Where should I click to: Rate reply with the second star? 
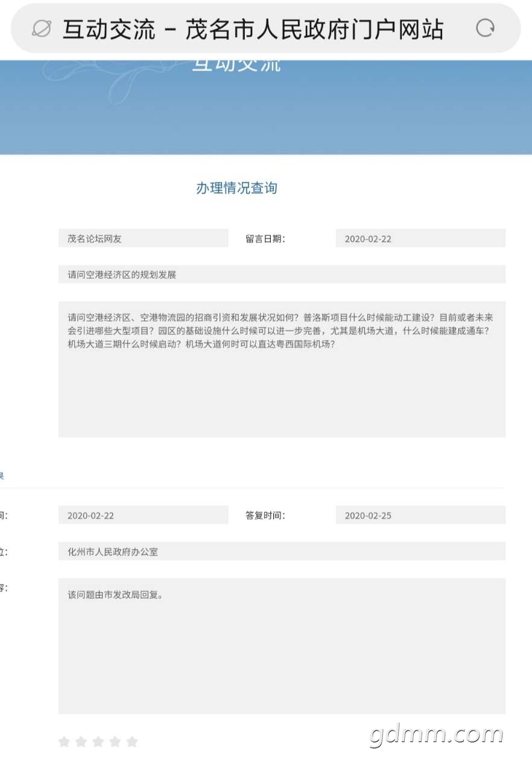(x=81, y=742)
